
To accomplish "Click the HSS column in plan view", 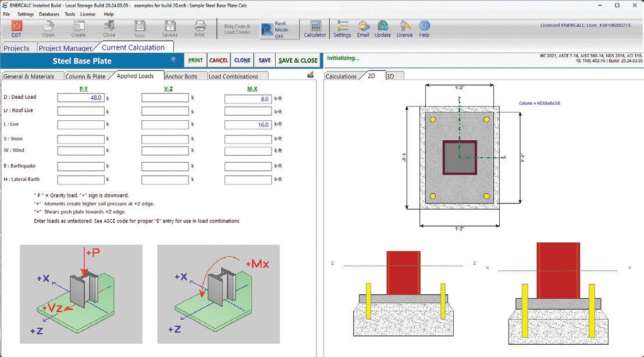I will point(460,158).
